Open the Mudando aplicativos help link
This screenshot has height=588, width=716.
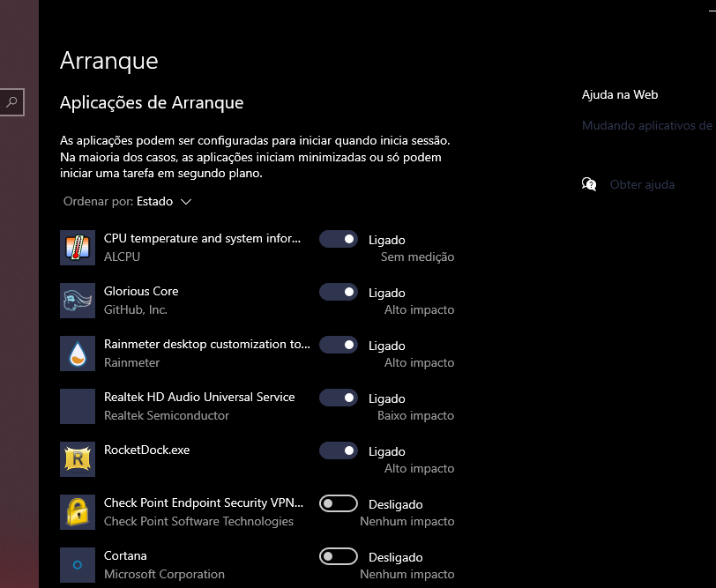(x=647, y=126)
